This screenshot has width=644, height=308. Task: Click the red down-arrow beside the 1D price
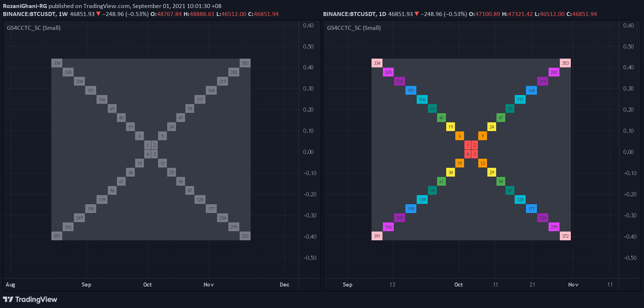416,14
